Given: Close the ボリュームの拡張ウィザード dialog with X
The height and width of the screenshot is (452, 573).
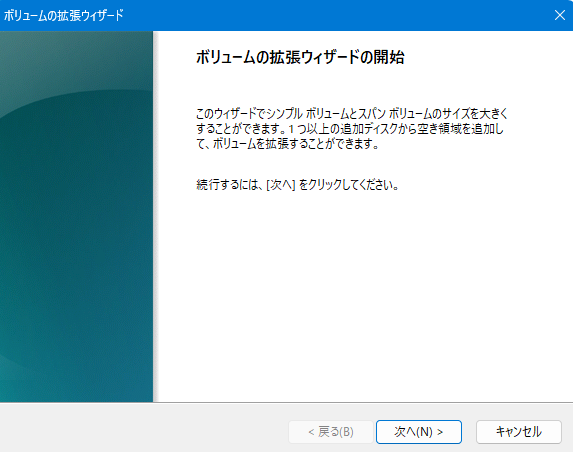Looking at the screenshot, I should 559,15.
